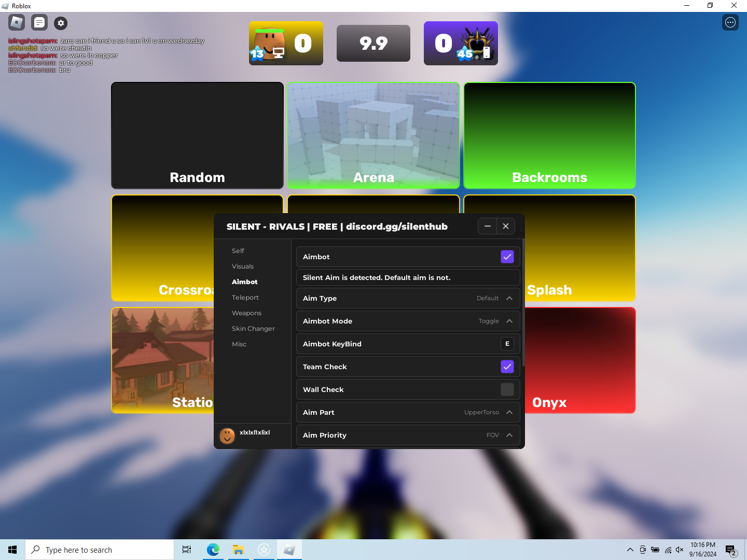
Task: Vote for the Random map
Action: pyautogui.click(x=197, y=135)
